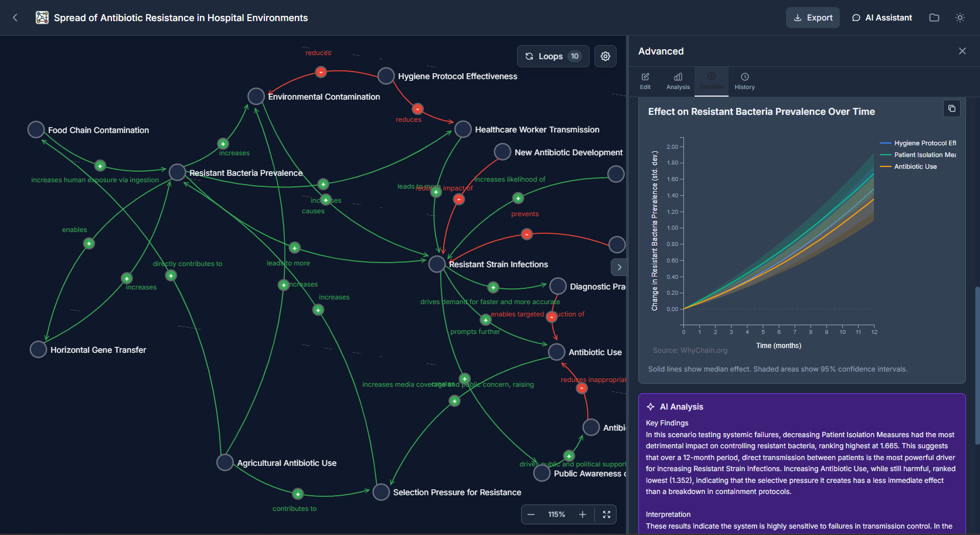This screenshot has height=535, width=980.
Task: Select the Hygiene Protocol Effectiveness node circle
Action: coord(386,76)
